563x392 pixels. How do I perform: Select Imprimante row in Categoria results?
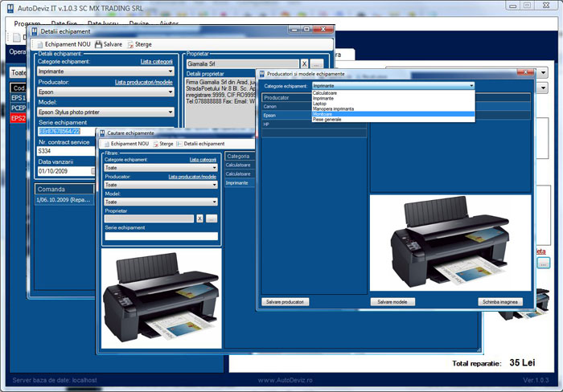[240, 183]
